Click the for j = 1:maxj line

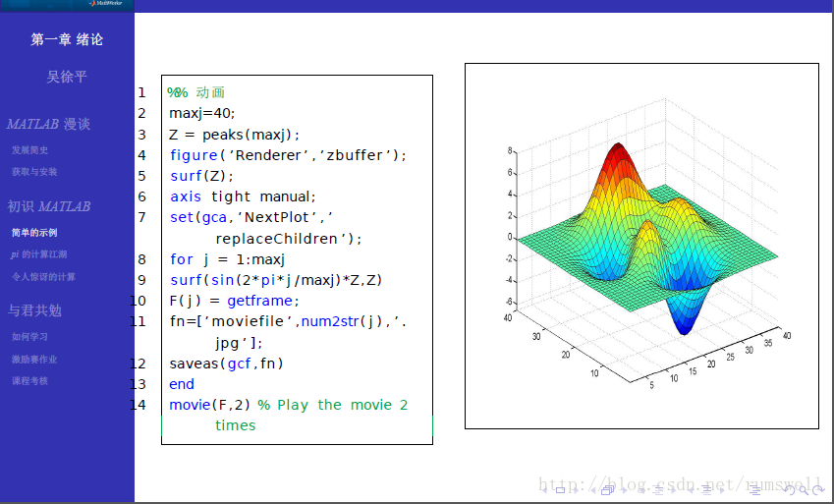point(228,259)
